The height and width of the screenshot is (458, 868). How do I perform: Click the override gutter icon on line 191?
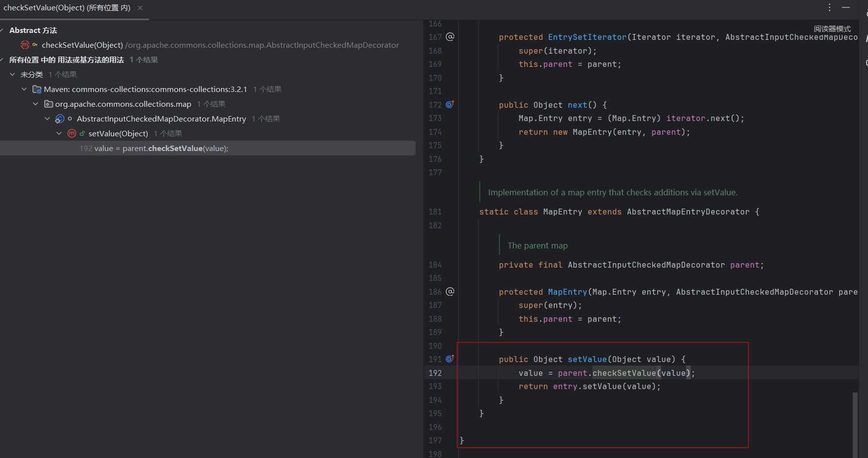point(450,359)
